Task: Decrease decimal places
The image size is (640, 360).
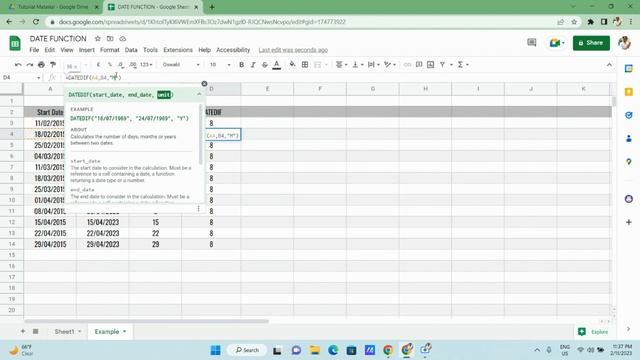Action: click(x=121, y=64)
